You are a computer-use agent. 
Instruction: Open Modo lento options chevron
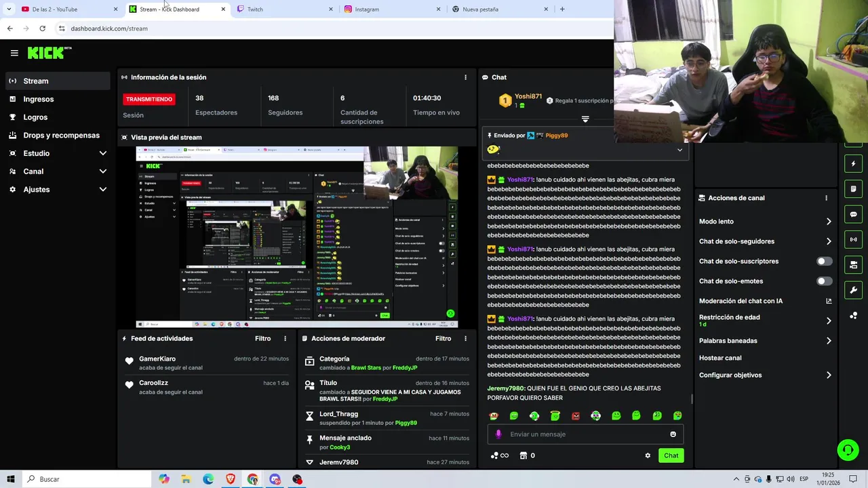coord(829,222)
